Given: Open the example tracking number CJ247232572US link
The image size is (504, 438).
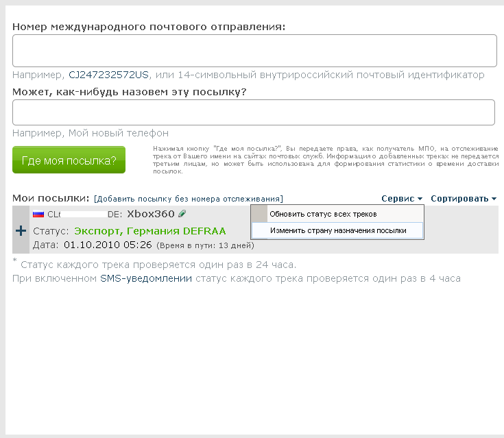Looking at the screenshot, I should 108,75.
